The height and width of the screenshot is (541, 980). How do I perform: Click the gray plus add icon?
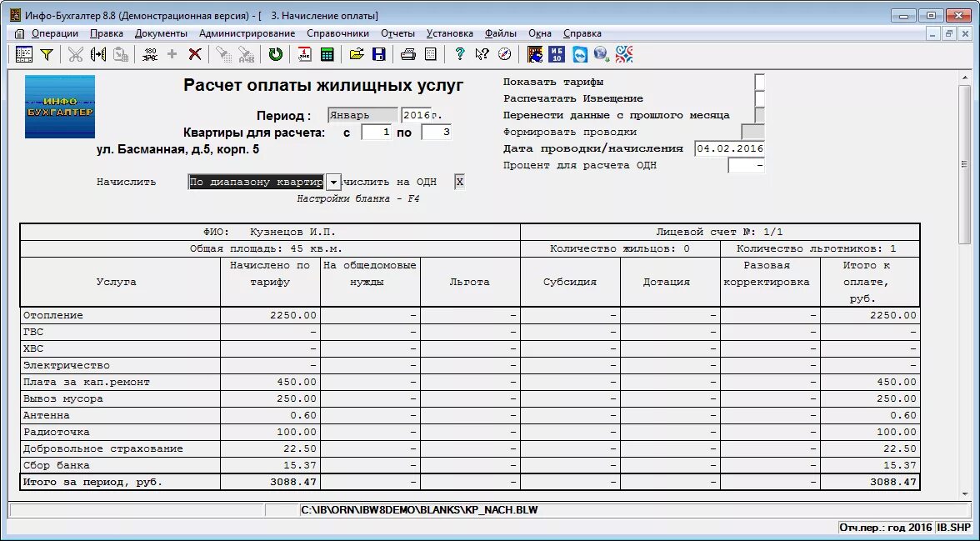172,54
